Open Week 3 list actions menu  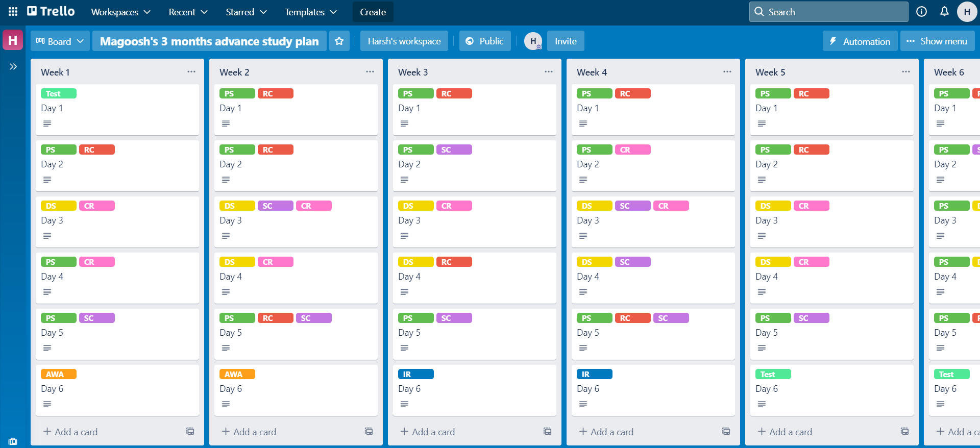coord(548,72)
